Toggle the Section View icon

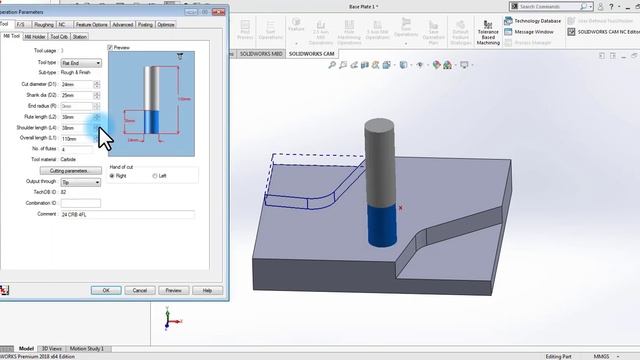click(x=364, y=65)
